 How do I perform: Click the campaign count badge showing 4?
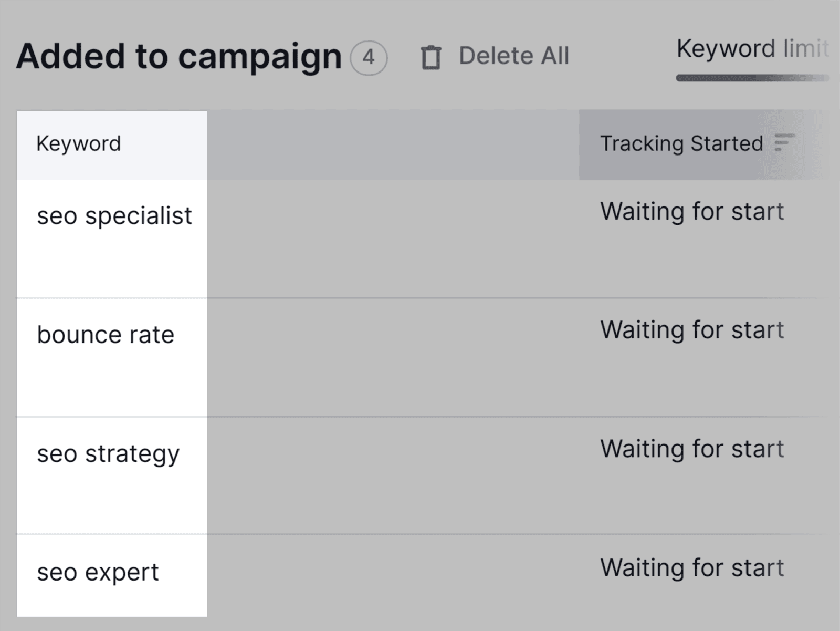[369, 57]
